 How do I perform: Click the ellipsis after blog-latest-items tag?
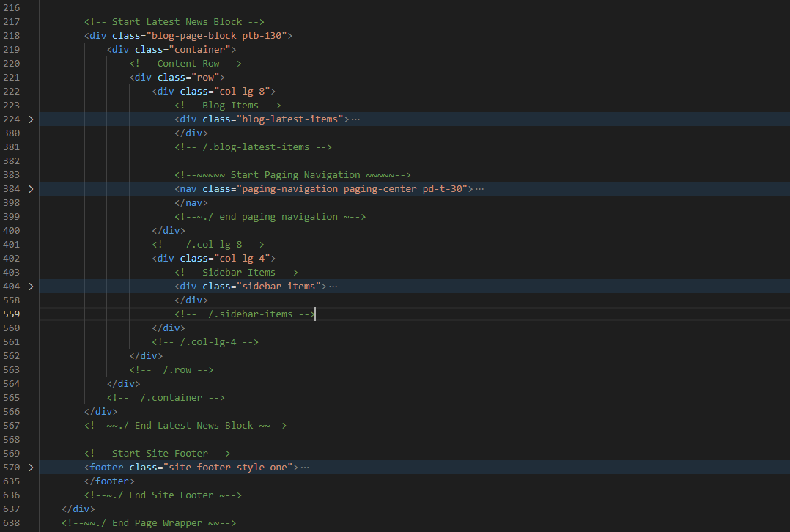click(x=356, y=119)
